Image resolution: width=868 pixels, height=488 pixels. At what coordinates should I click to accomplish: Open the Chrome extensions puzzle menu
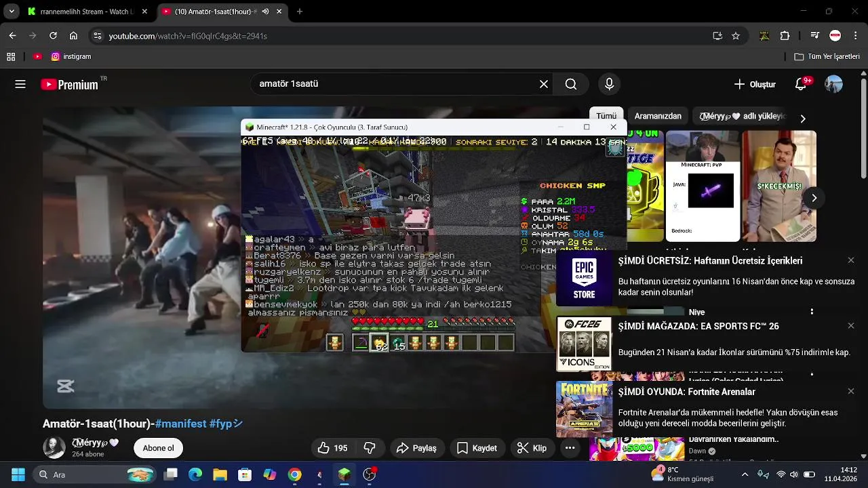785,36
